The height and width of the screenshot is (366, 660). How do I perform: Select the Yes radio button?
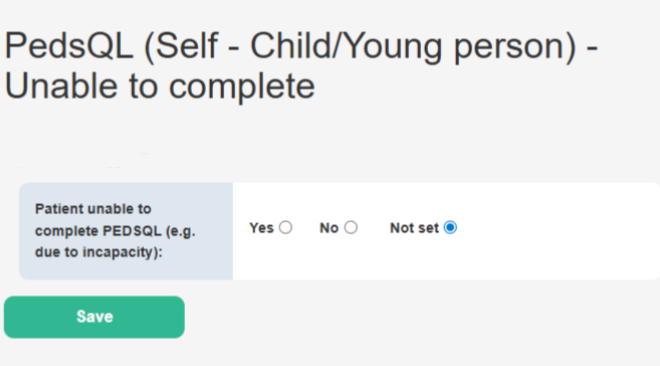pyautogui.click(x=285, y=228)
